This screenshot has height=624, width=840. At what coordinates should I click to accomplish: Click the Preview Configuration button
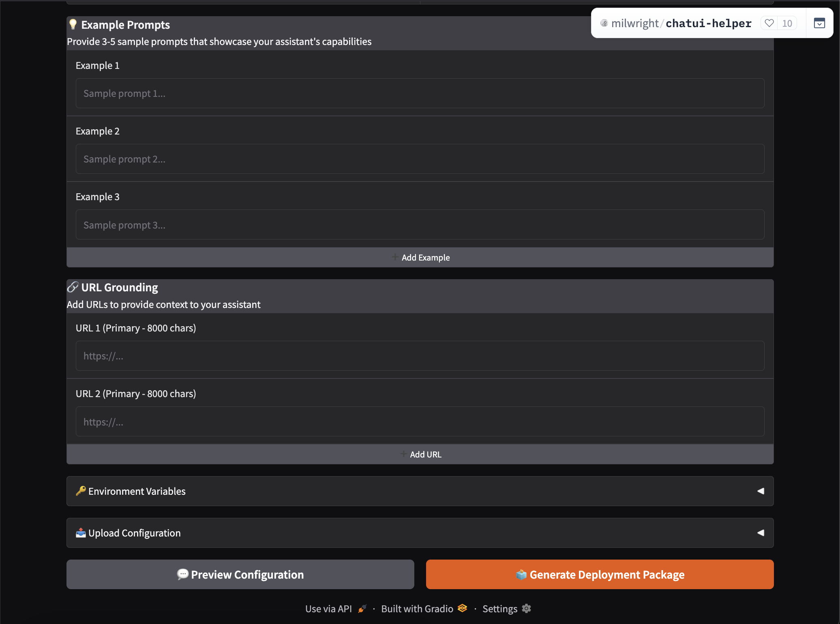240,574
